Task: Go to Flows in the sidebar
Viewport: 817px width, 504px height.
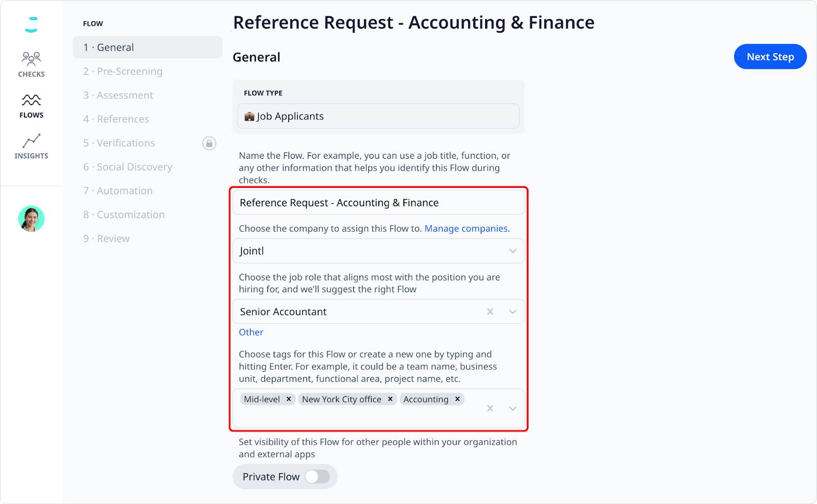Action: pos(31,106)
